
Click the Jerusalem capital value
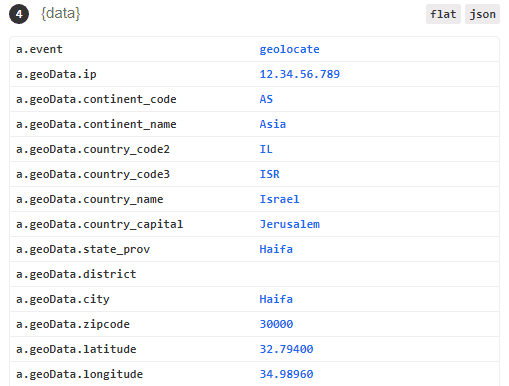pos(289,224)
